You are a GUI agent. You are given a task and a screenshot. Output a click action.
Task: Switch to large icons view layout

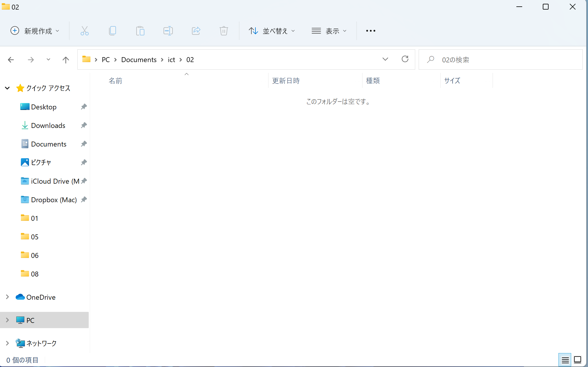click(578, 360)
